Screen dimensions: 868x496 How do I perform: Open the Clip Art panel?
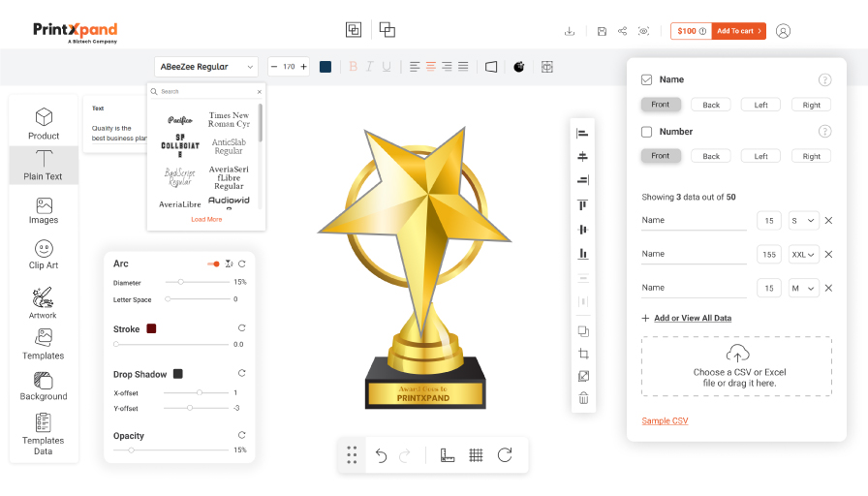44,254
